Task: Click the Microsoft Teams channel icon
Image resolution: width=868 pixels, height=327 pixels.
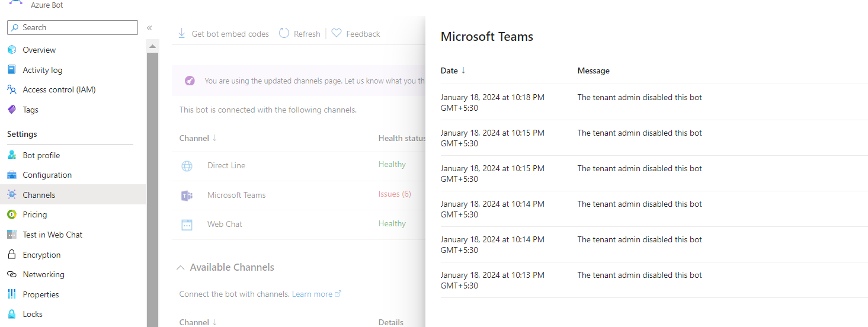Action: coord(187,195)
